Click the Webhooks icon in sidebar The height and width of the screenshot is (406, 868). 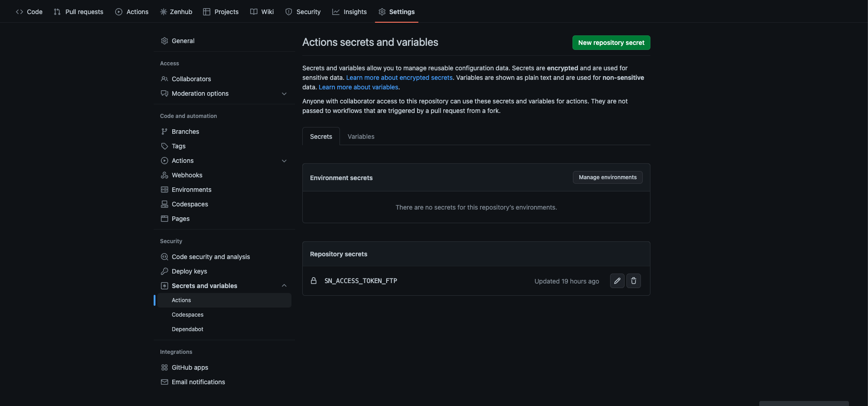pos(165,175)
